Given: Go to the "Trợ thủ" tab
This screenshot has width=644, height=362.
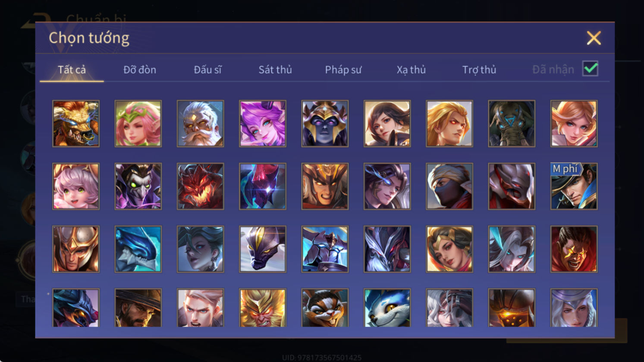Looking at the screenshot, I should click(479, 69).
